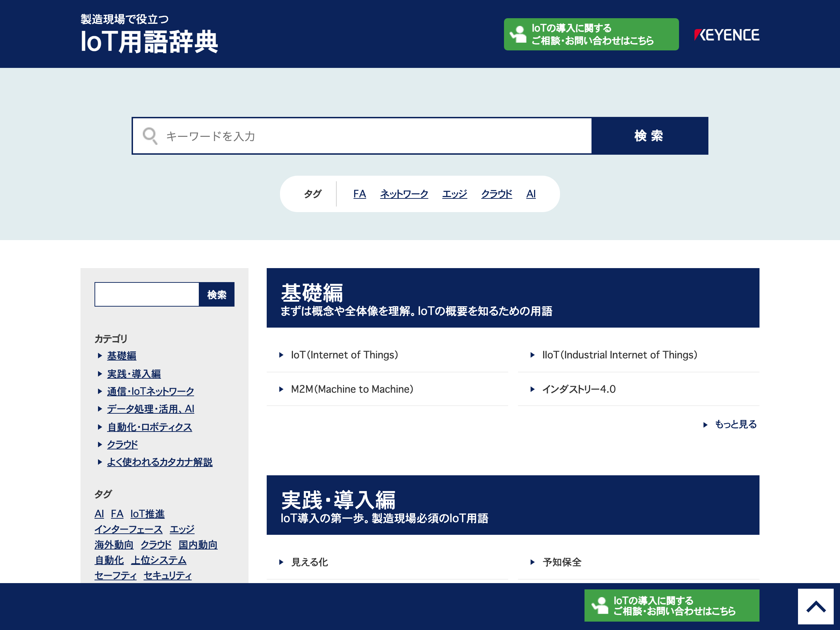Click the セーフティ tag in sidebar
The image size is (840, 630).
tap(115, 576)
